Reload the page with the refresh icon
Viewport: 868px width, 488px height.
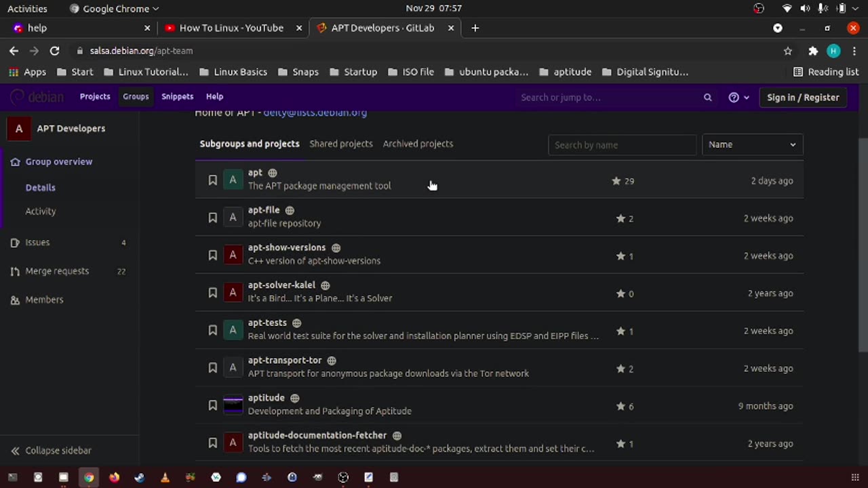pyautogui.click(x=54, y=51)
